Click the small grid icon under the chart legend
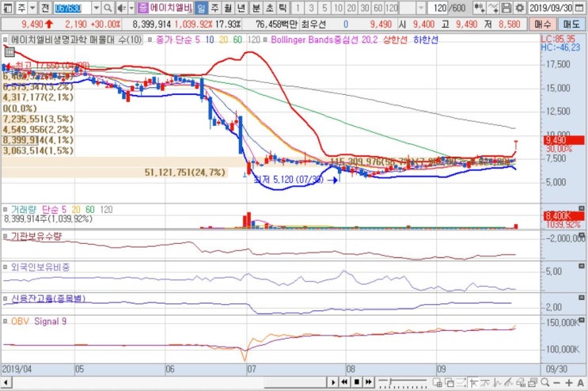The height and width of the screenshot is (391, 588). (x=9, y=52)
